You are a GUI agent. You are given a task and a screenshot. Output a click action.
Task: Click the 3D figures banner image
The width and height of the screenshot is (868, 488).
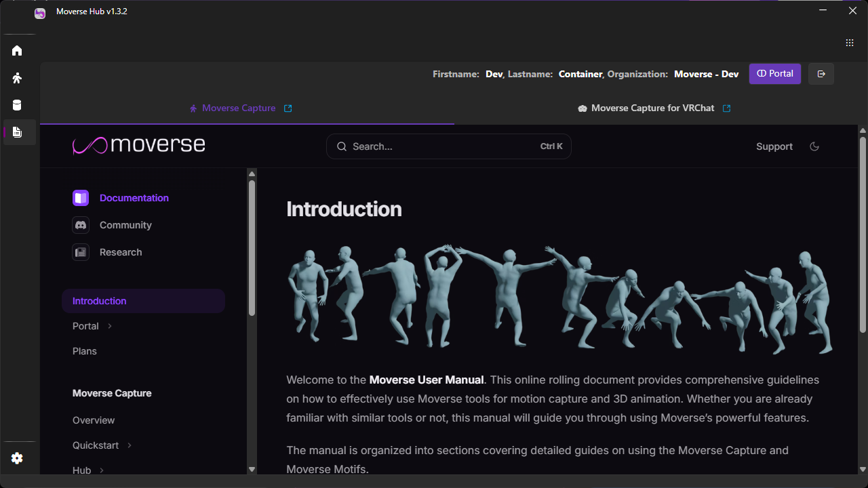point(559,299)
